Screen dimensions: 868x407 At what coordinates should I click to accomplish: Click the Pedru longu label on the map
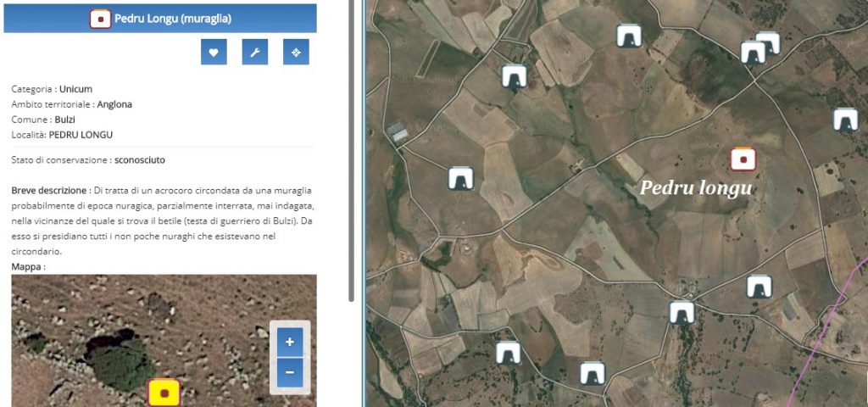[x=696, y=188]
